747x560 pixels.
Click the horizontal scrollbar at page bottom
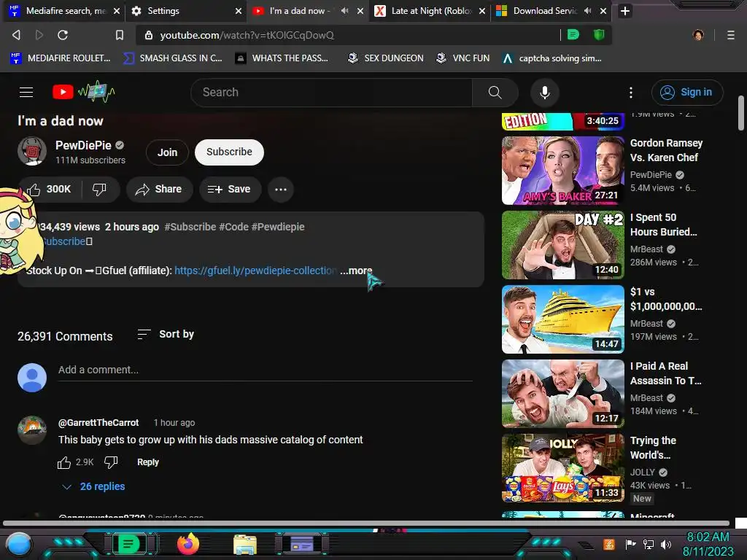coord(366,523)
